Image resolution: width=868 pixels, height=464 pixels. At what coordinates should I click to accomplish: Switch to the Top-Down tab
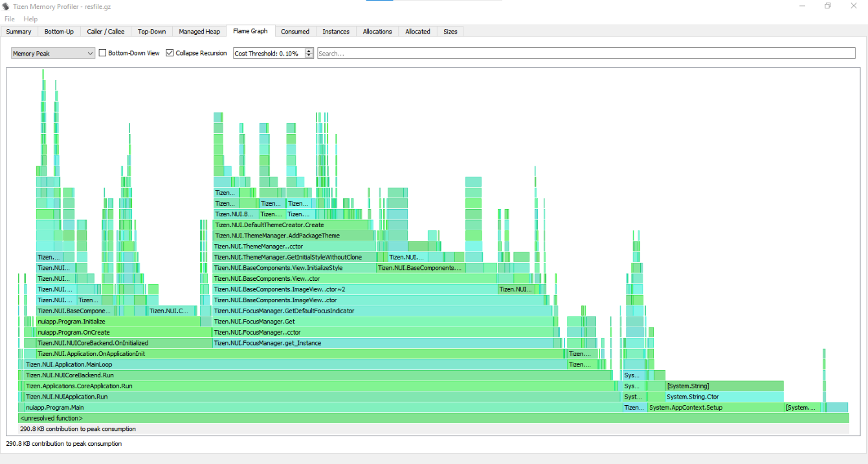[x=151, y=31]
